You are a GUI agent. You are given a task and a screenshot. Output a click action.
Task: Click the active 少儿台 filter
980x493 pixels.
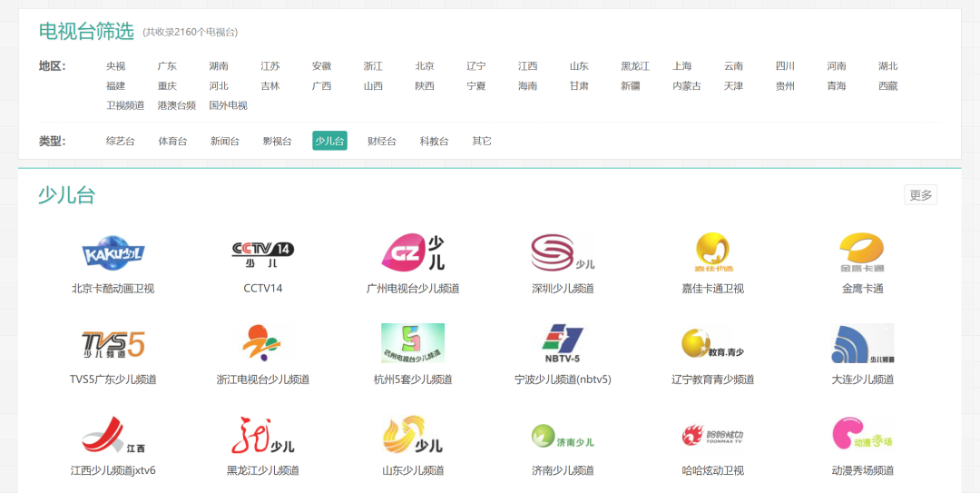coord(330,141)
